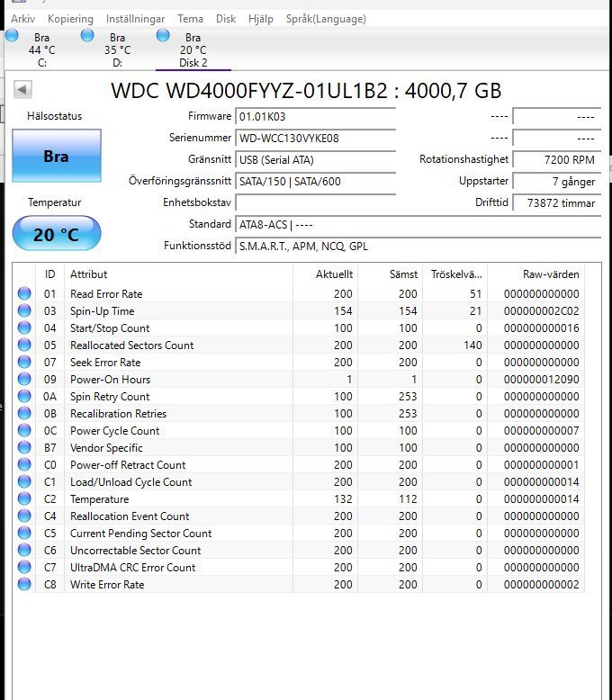Click disk title WDC WD4000FYYZ-01UL1B2
The image size is (612, 700).
click(249, 91)
